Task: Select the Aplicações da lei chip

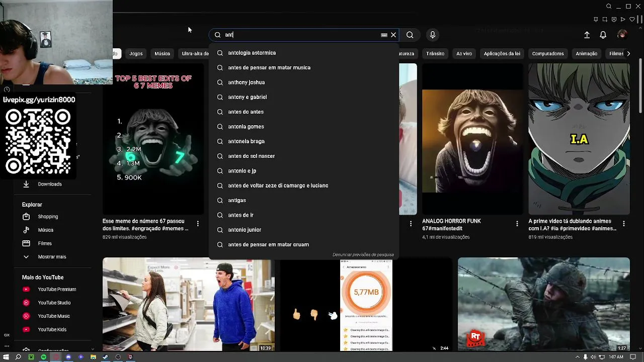Action: pyautogui.click(x=502, y=53)
